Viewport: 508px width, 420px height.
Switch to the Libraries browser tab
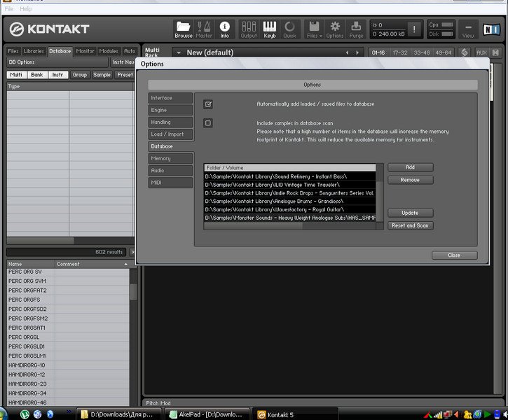pyautogui.click(x=34, y=51)
